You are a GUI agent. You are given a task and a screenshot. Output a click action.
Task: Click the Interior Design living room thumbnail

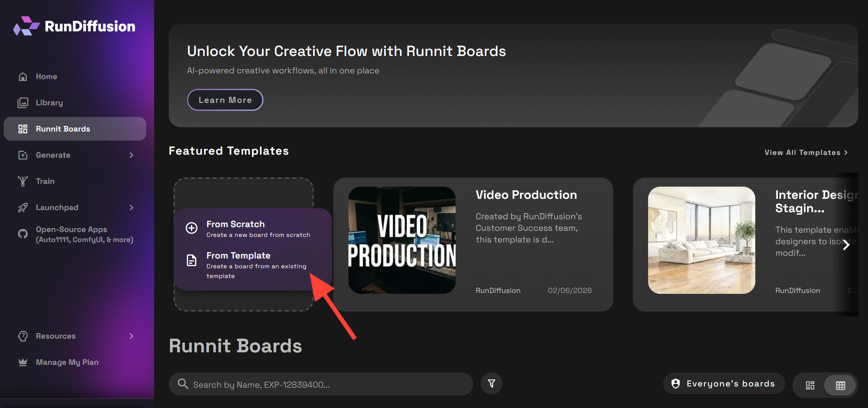click(x=701, y=240)
